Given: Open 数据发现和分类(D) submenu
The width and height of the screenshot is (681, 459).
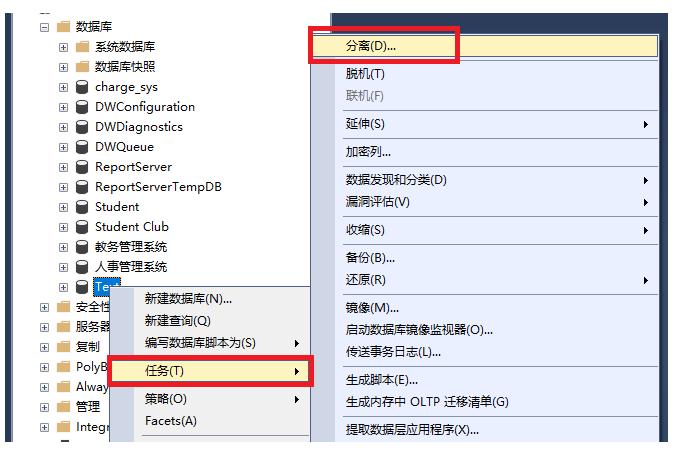Looking at the screenshot, I should tap(485, 180).
